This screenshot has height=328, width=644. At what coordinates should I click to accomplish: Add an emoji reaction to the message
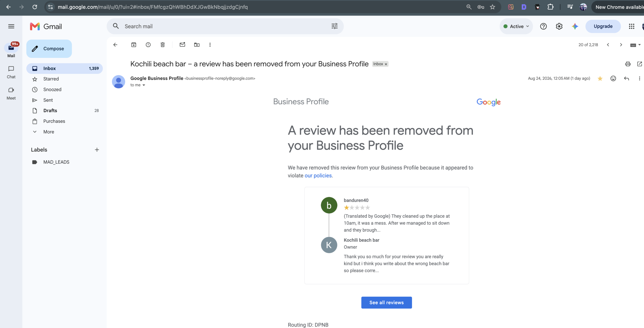tap(613, 78)
